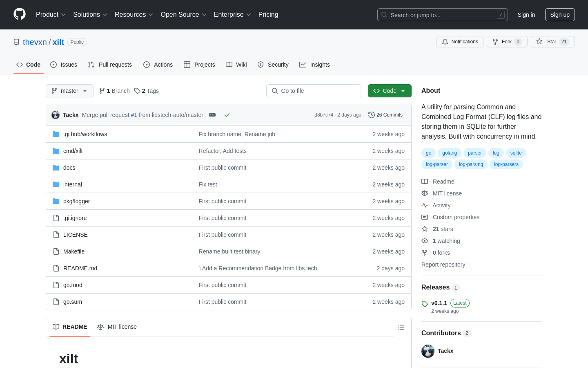Click the repository icon beside thevxn
This screenshot has width=588, height=368.
pyautogui.click(x=16, y=42)
